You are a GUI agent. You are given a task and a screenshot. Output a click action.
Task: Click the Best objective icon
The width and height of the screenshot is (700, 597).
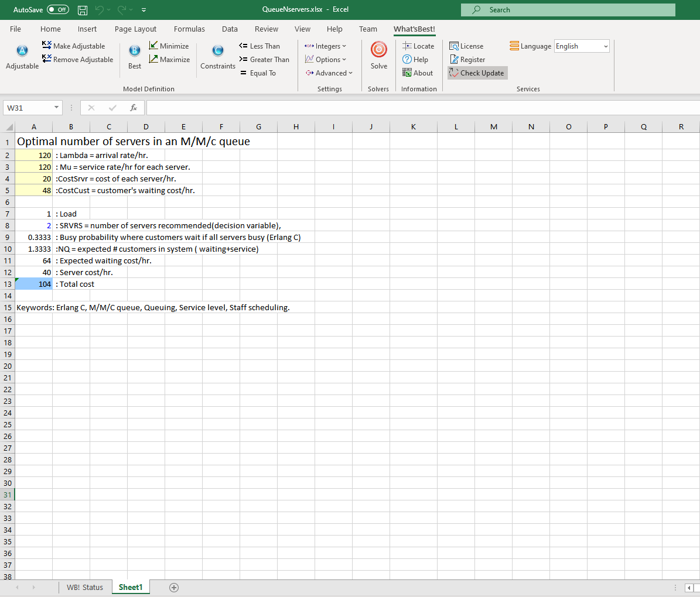[134, 51]
